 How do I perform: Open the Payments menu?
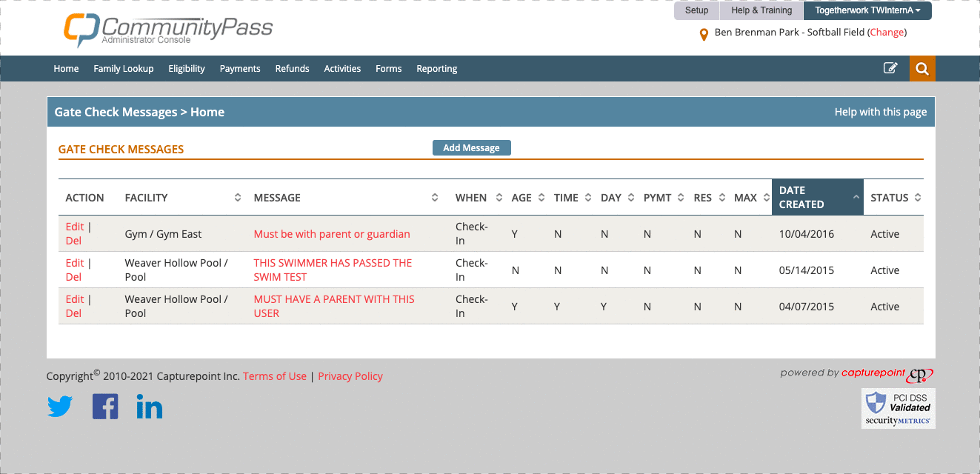[240, 68]
